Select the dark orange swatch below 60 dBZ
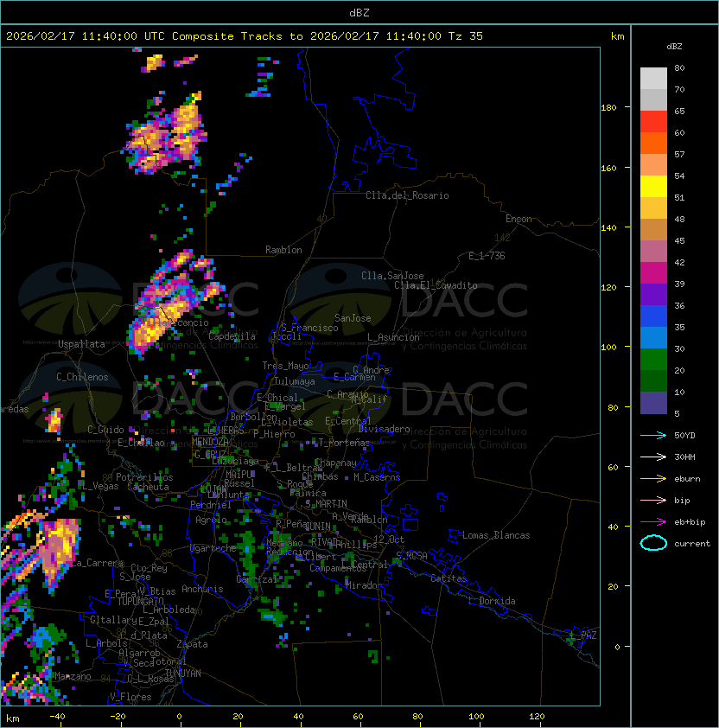Image resolution: width=719 pixels, height=728 pixels. [653, 143]
